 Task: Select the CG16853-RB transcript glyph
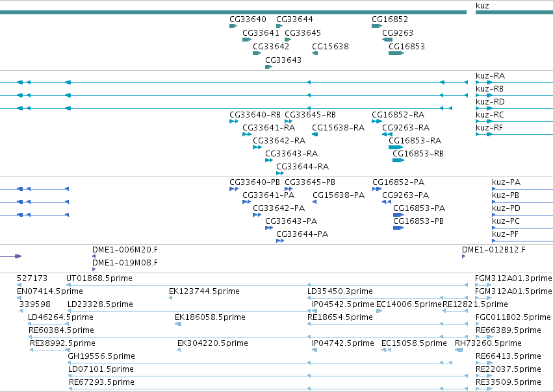(x=398, y=160)
